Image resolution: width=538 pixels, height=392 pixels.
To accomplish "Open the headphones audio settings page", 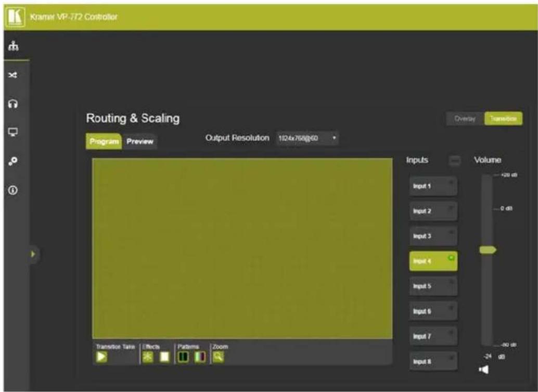I will pos(13,103).
